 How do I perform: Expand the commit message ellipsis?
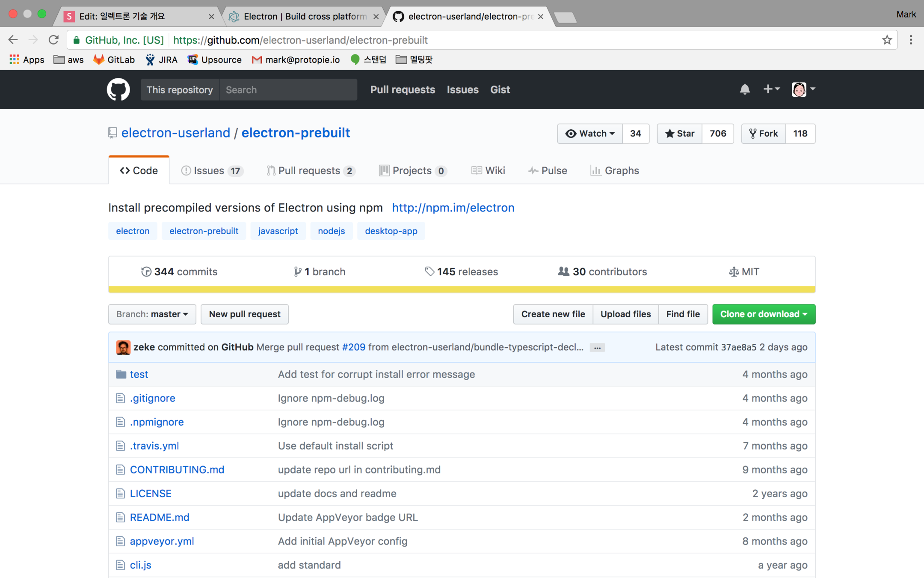coord(597,348)
